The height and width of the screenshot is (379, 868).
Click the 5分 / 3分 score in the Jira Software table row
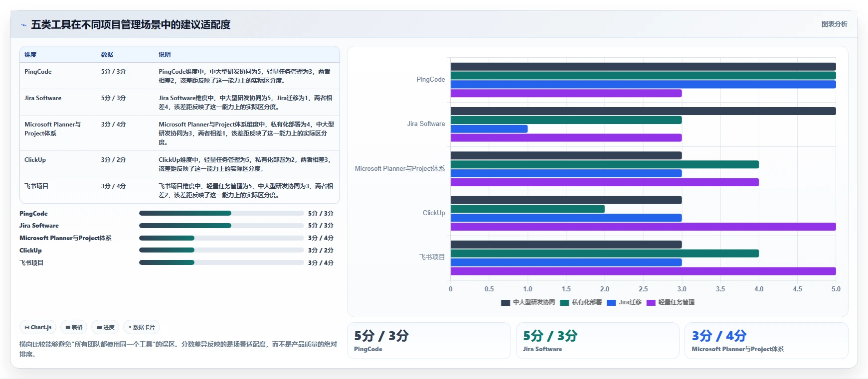coord(113,98)
